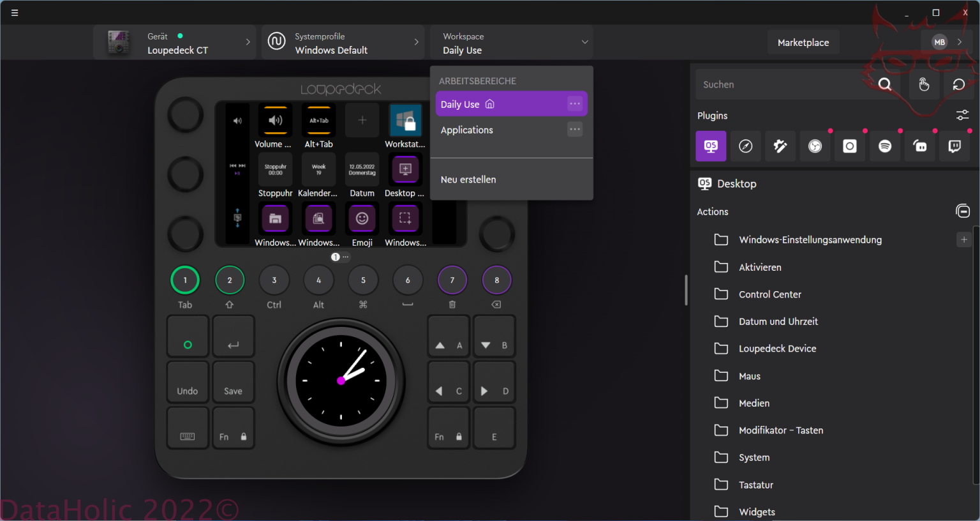Toggle the left Fn lock key
Viewport: 980px width, 521px height.
pyautogui.click(x=233, y=428)
